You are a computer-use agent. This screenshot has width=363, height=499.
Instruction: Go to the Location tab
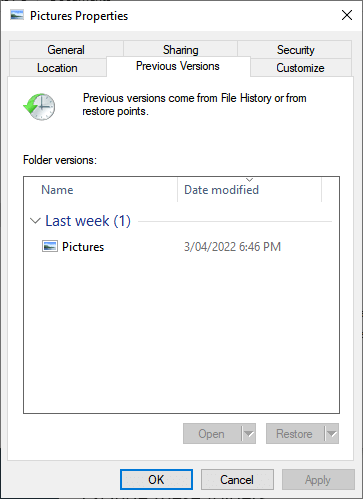57,68
